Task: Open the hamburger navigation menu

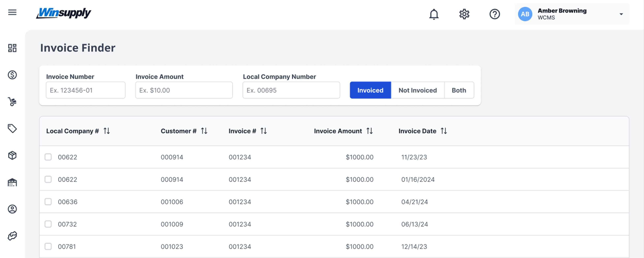Action: click(x=12, y=12)
